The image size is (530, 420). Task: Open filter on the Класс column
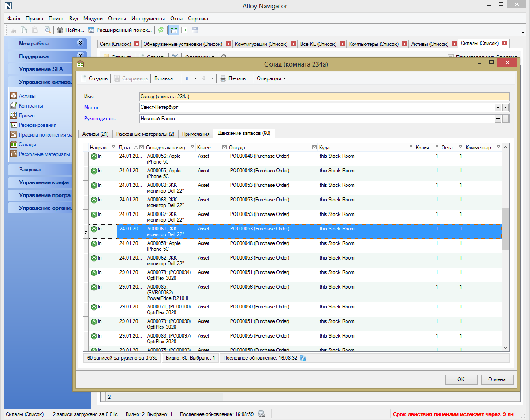pyautogui.click(x=224, y=147)
